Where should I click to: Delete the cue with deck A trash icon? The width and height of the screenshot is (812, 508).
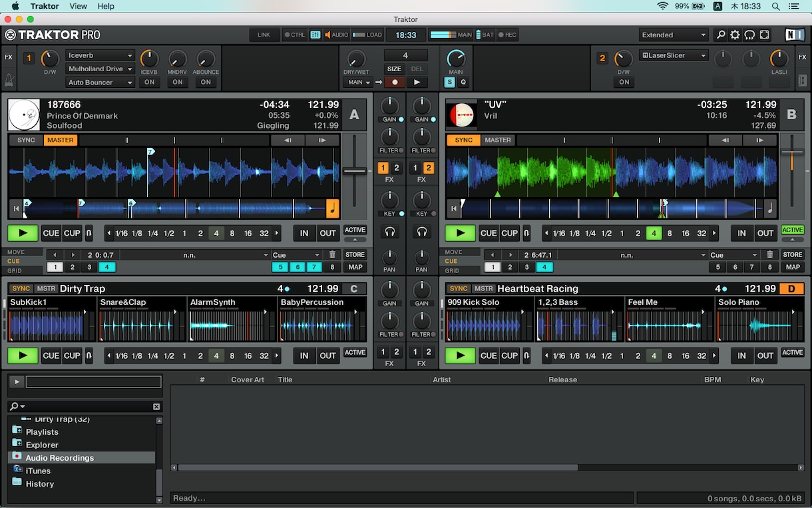333,254
